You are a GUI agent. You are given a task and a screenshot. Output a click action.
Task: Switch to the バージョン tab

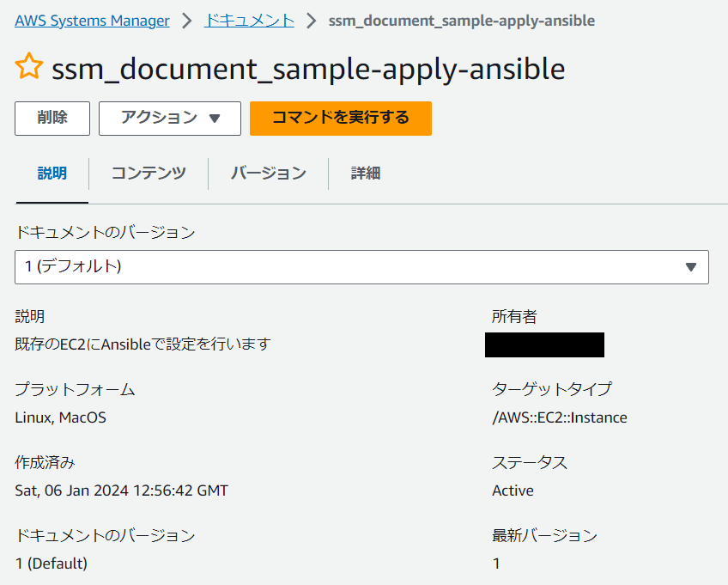(x=269, y=174)
